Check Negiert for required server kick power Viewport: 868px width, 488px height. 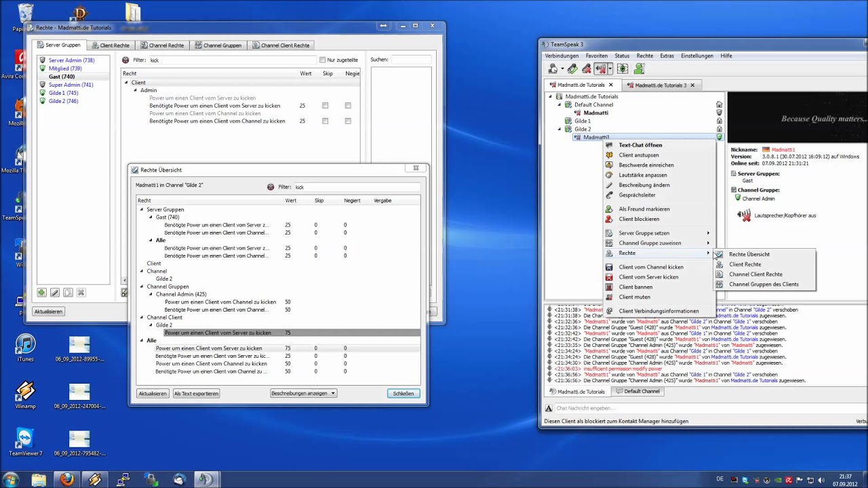348,106
